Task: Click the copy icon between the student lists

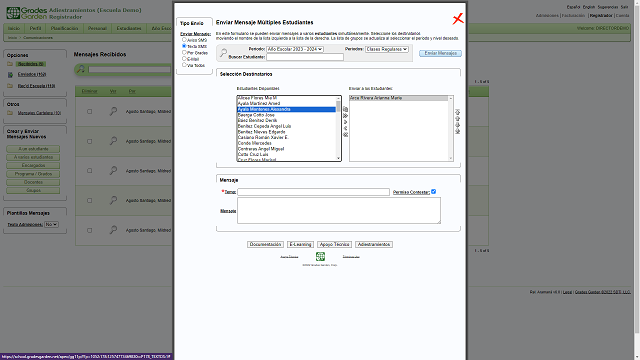Action: (346, 109)
